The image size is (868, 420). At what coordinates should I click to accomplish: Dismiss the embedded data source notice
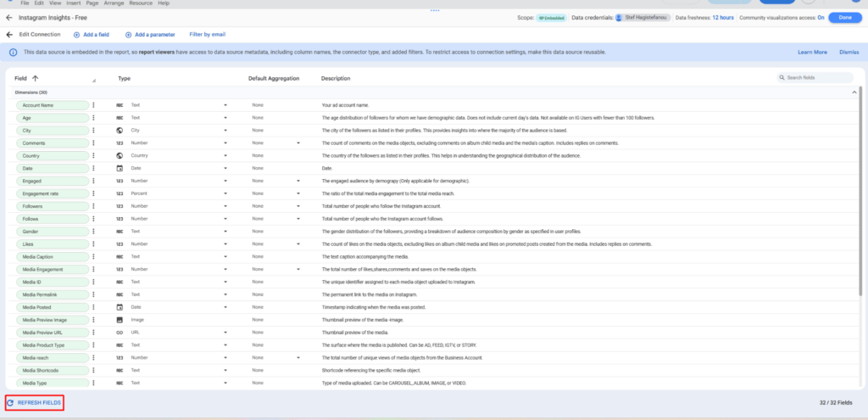coord(849,53)
